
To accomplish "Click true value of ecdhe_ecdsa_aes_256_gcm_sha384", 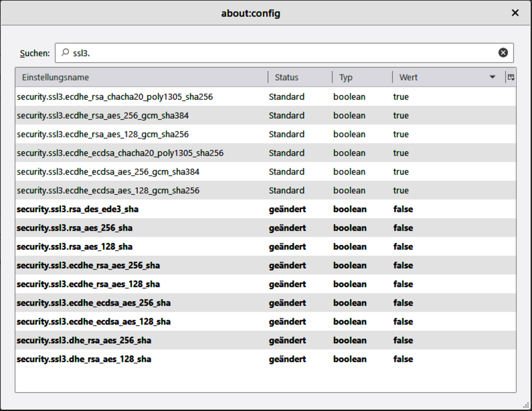I will 401,172.
